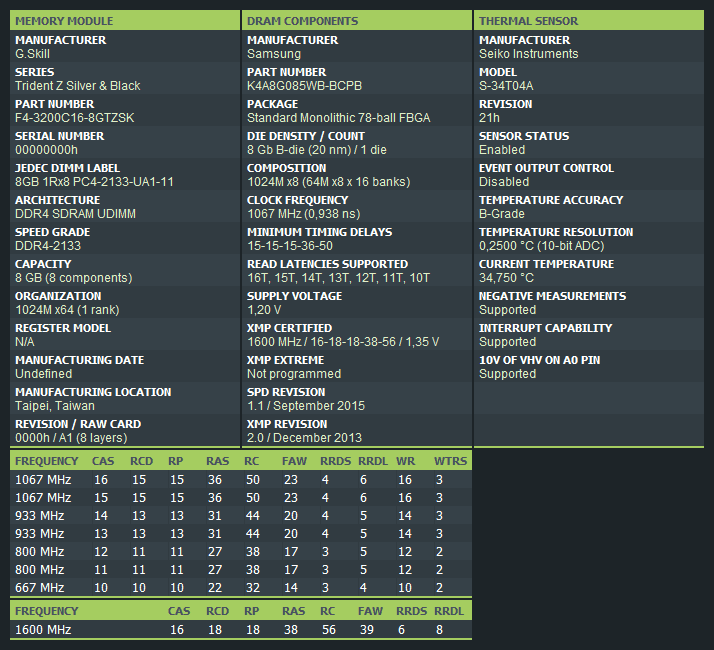Click the module manufacturer value G.Skill
Viewport: 714px width, 650px height.
point(32,54)
